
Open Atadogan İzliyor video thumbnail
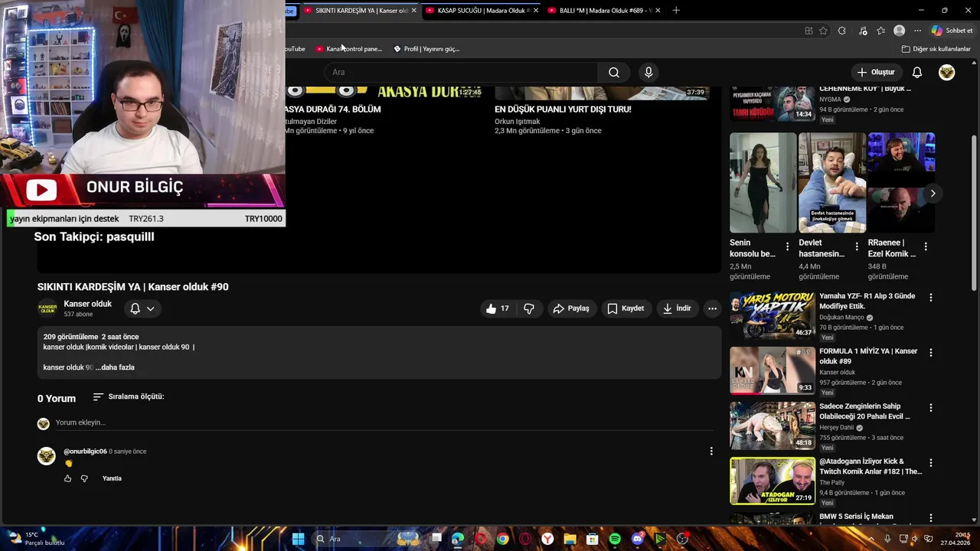pyautogui.click(x=773, y=481)
